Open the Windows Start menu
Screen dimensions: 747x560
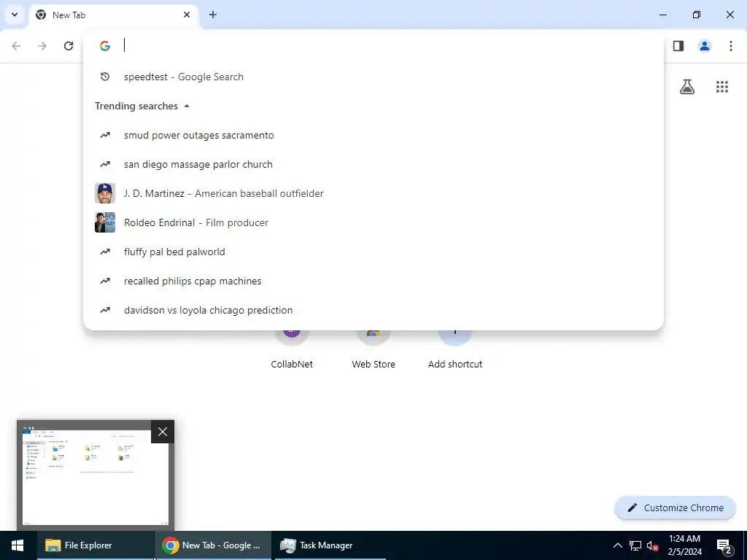pos(18,545)
